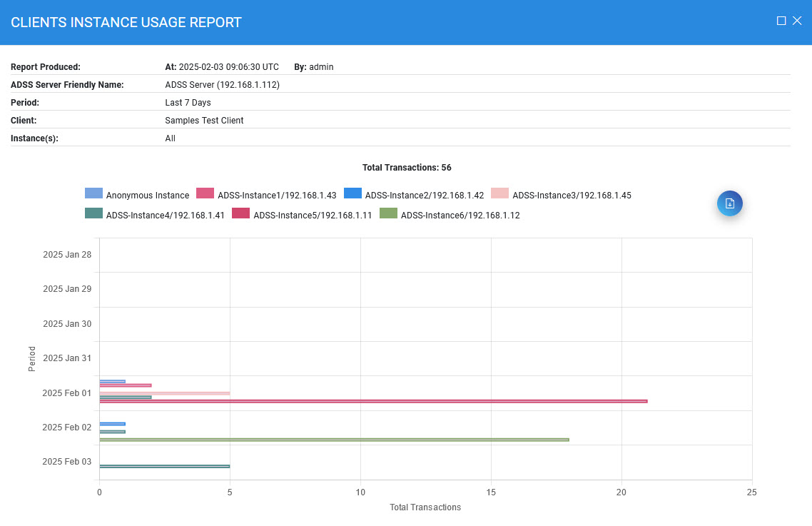Click the Total Transactions: 56 chart title

[x=407, y=168]
